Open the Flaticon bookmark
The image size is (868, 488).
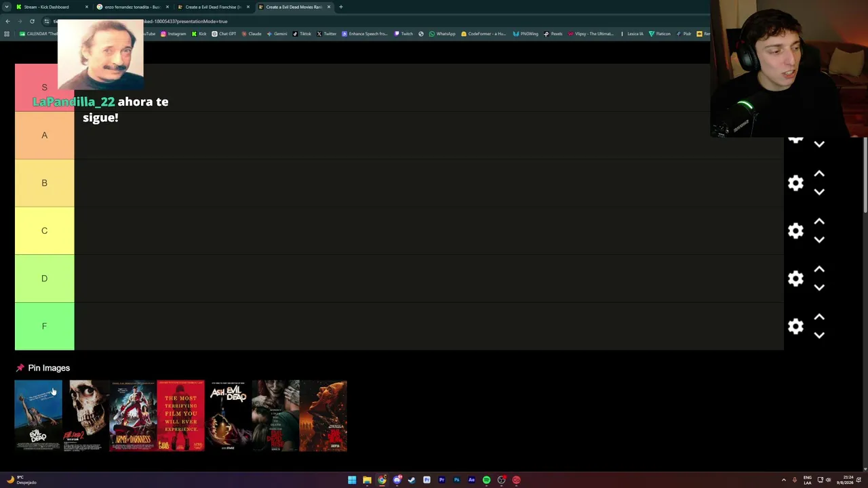pos(660,34)
